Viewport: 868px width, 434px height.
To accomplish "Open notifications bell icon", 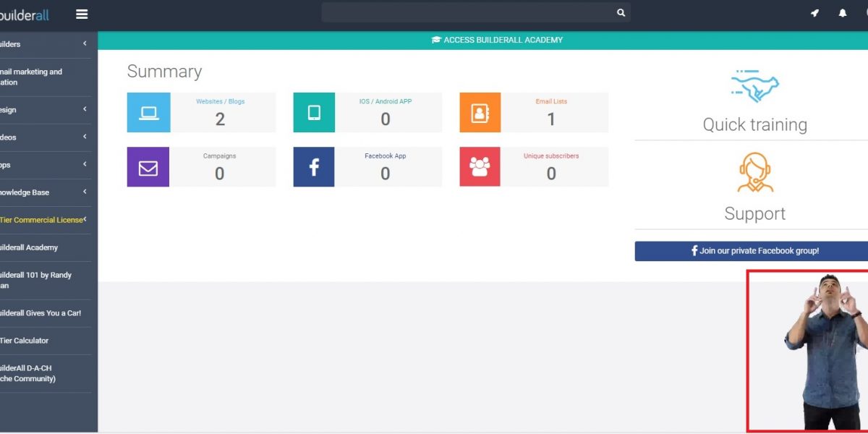I will 843,14.
